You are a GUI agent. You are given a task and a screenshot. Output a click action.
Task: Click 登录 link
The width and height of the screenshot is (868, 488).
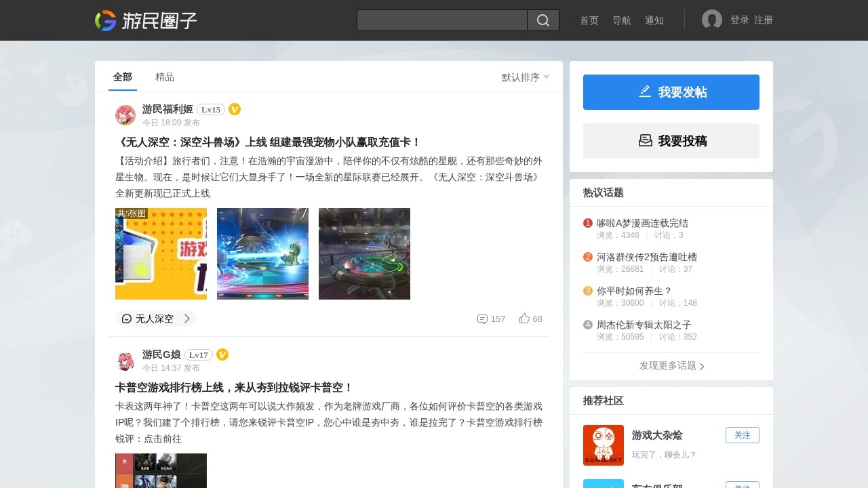pos(740,20)
